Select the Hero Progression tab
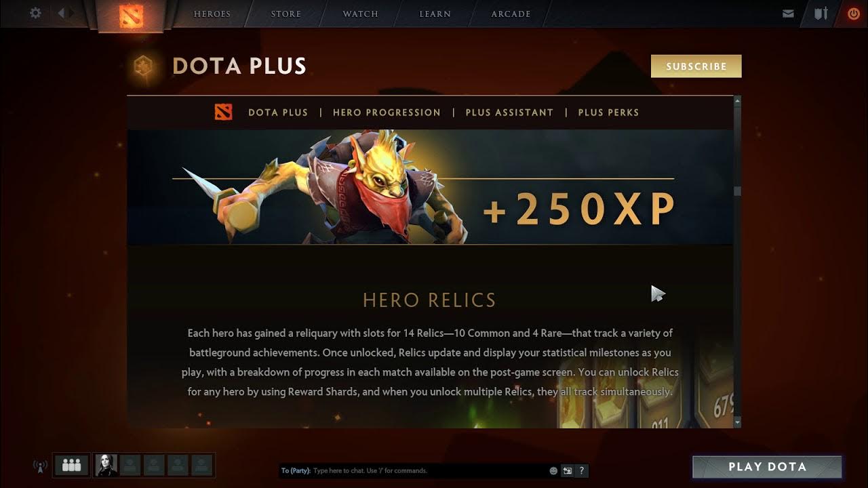Screen dimensions: 868x488 tap(387, 113)
